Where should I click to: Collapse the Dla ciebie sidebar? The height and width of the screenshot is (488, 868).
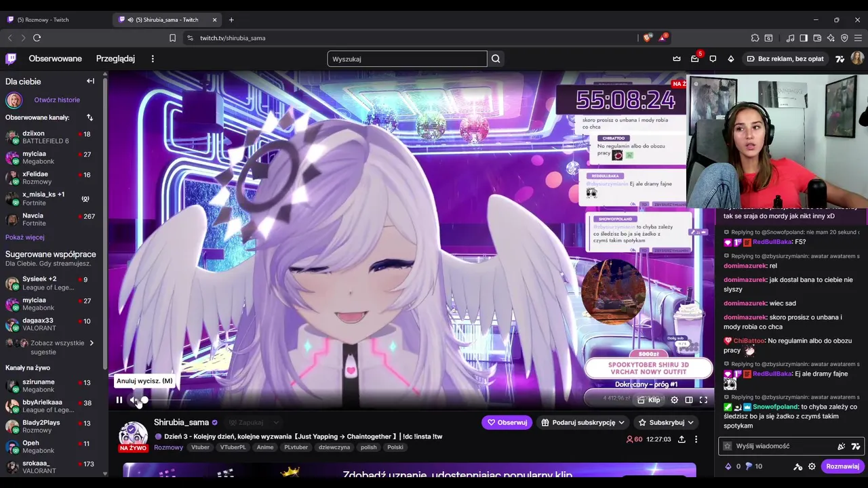point(90,81)
